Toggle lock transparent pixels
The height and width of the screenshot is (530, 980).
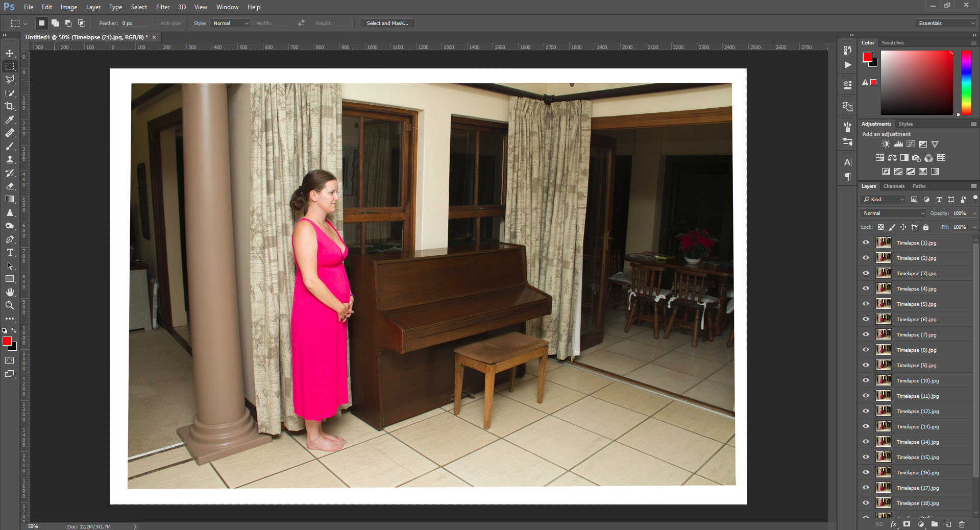point(880,227)
